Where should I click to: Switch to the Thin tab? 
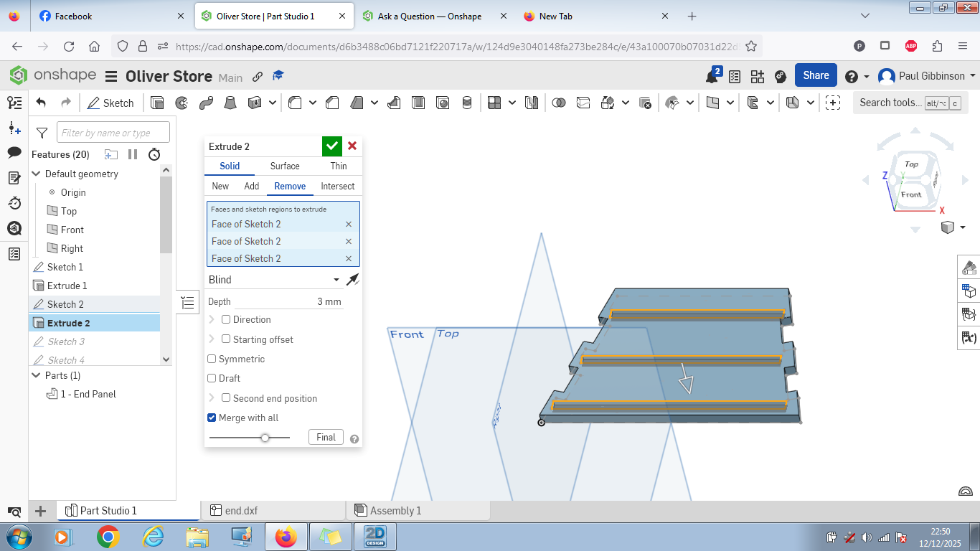click(x=339, y=166)
